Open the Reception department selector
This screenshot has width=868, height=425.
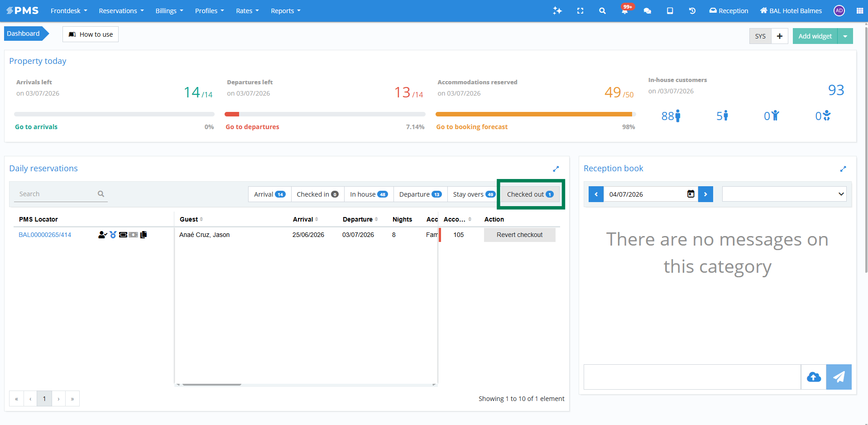coord(729,11)
